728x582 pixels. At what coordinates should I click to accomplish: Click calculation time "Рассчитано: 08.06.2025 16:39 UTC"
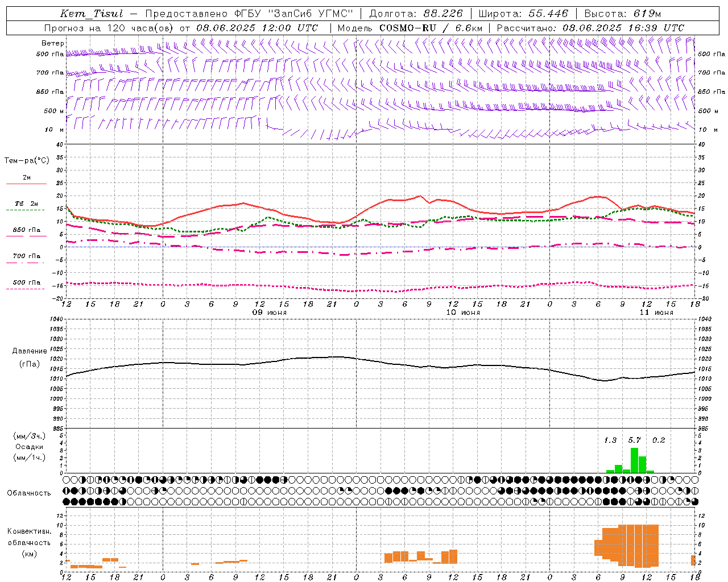tap(590, 28)
